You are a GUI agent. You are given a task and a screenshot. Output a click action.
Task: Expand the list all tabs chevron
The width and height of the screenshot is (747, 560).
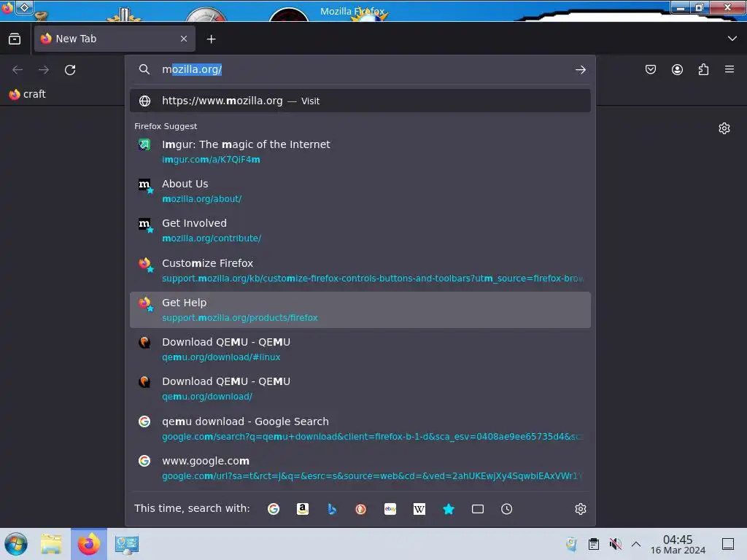pos(732,39)
